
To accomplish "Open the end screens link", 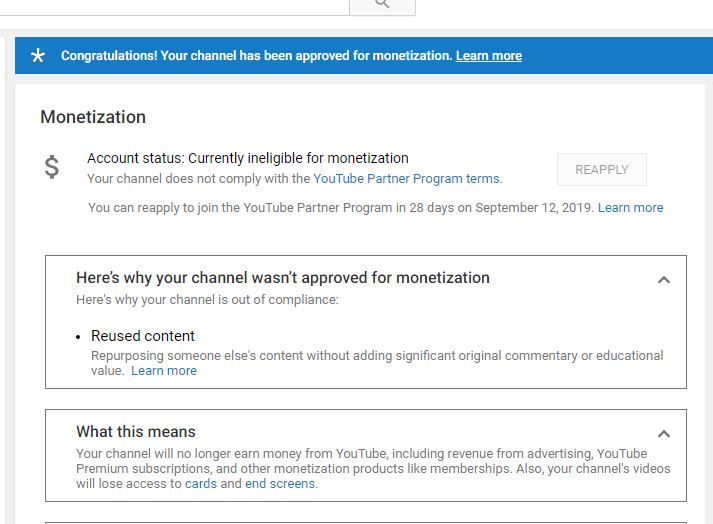I will [280, 484].
